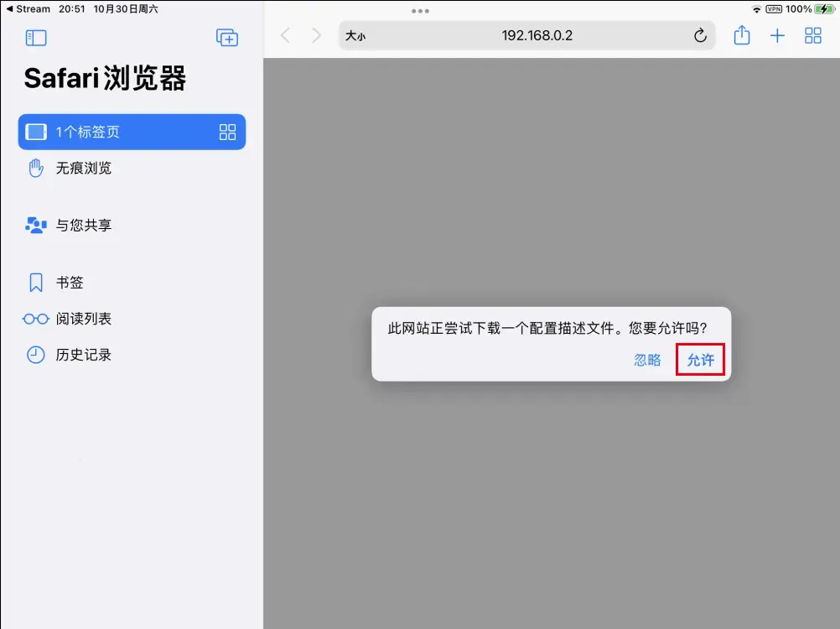840x629 pixels.
Task: Open a new tab with plus icon
Action: click(777, 35)
